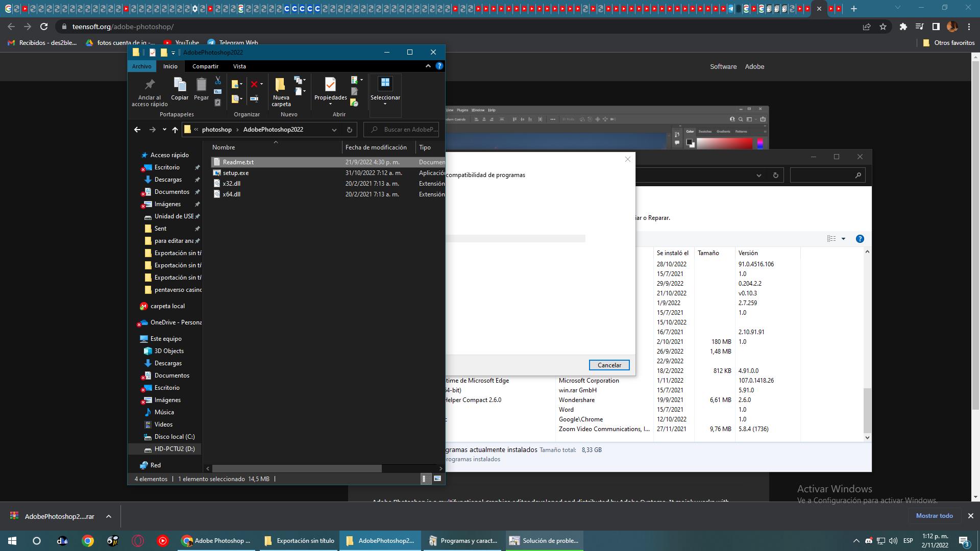
Task: Expand the red X delete dropdown arrow
Action: (262, 84)
